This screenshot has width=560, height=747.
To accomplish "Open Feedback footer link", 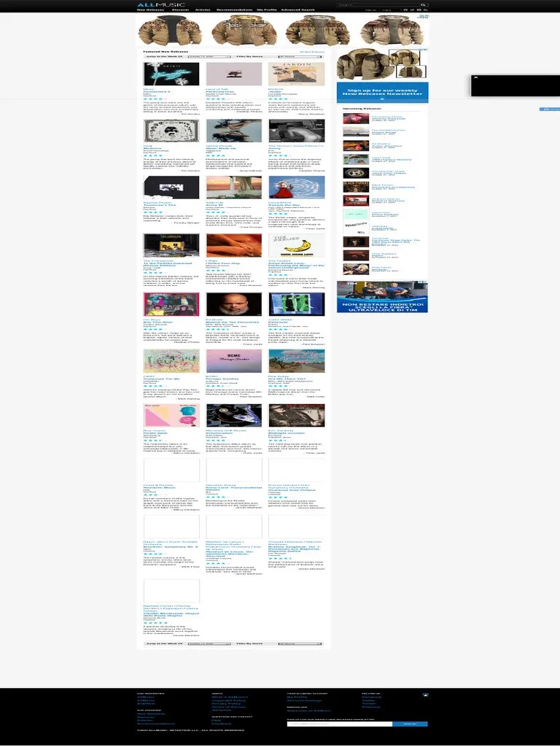I will pos(221,724).
